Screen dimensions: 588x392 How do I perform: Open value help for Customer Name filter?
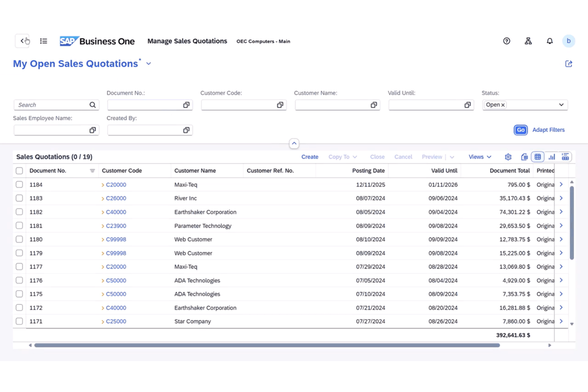373,105
